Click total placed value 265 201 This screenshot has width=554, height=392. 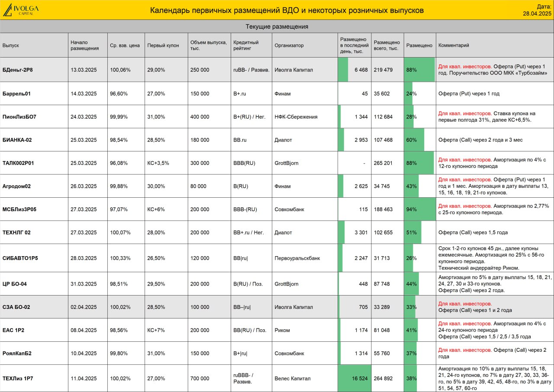(x=383, y=163)
